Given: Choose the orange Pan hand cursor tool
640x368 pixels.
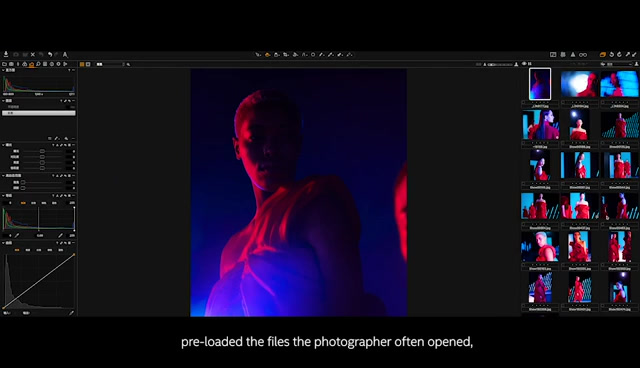Looking at the screenshot, I should (268, 54).
